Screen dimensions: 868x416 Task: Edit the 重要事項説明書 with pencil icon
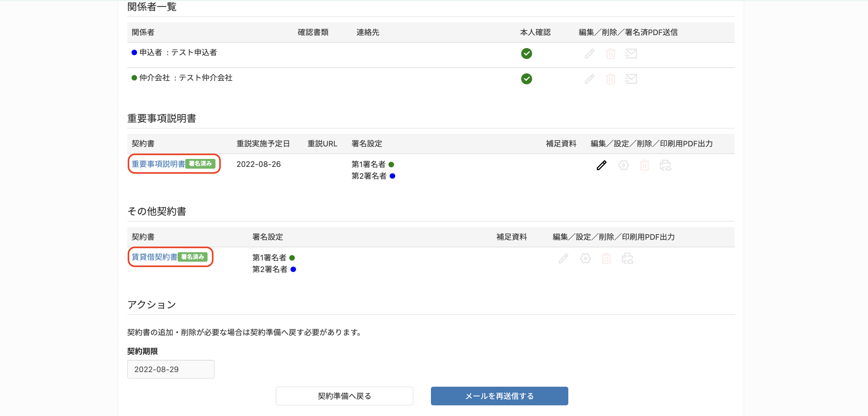point(602,165)
